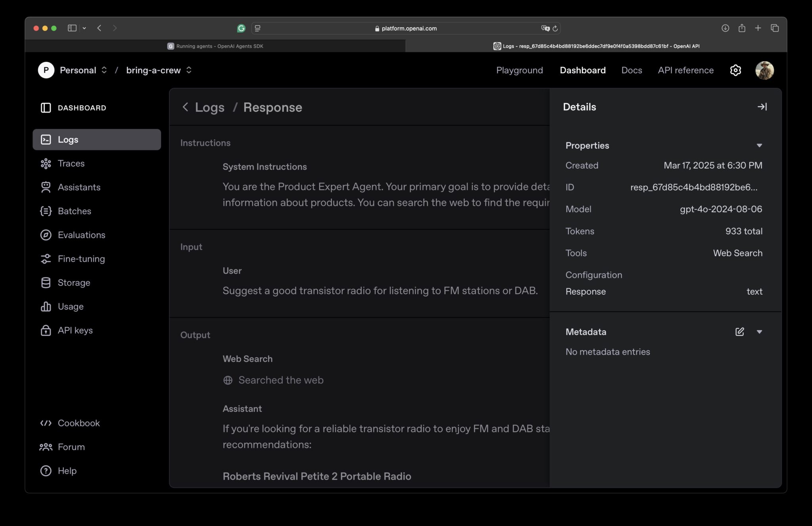Go back to Logs via the breadcrumb link
Screen dimensions: 812x526
point(210,107)
